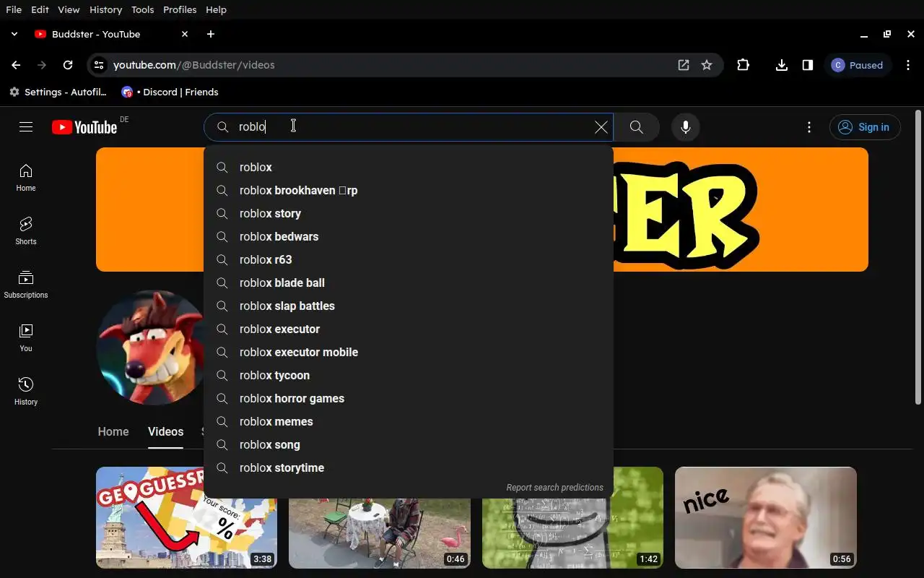Image resolution: width=924 pixels, height=578 pixels.
Task: Open Subscriptions from sidebar
Action: [26, 285]
